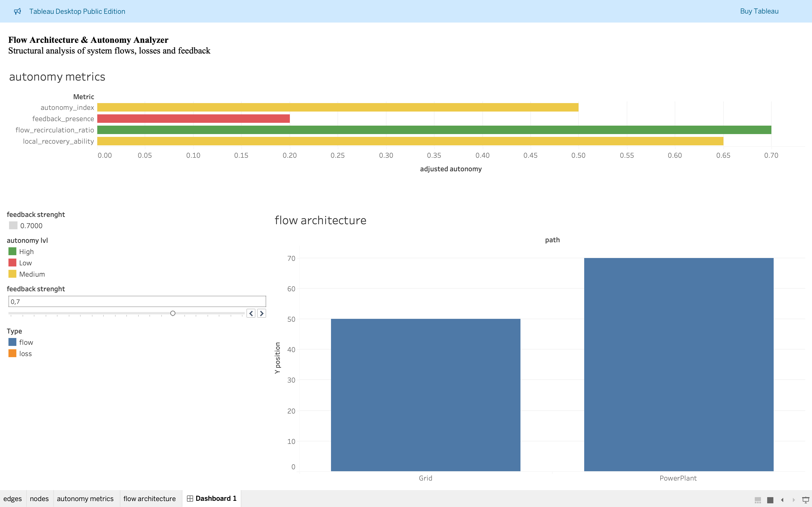Click the feedback strenght slider handle
The image size is (812, 507).
coord(173,313)
